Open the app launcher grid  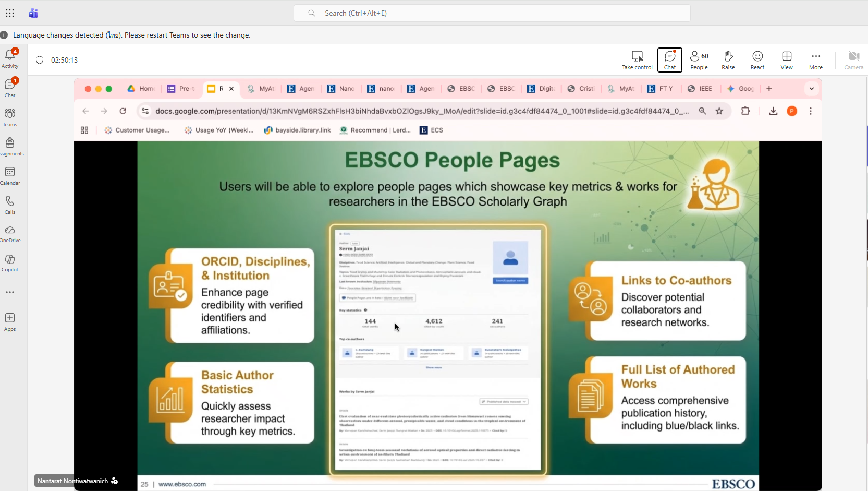point(10,13)
